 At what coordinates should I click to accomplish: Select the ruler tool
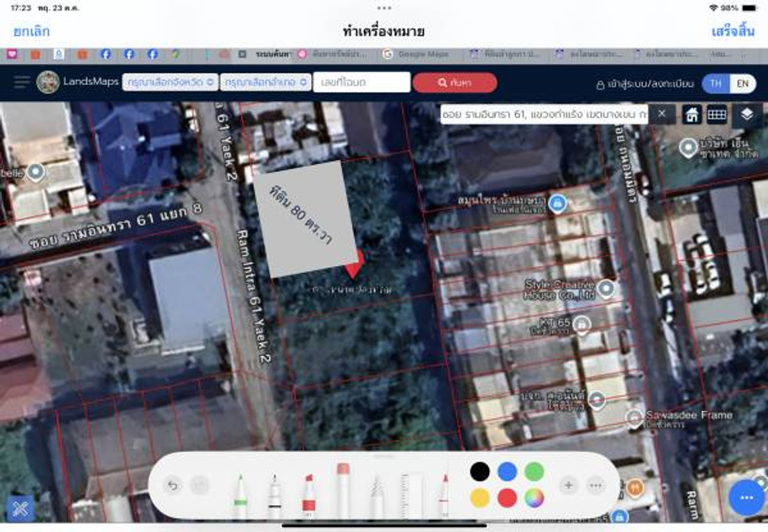tap(412, 496)
